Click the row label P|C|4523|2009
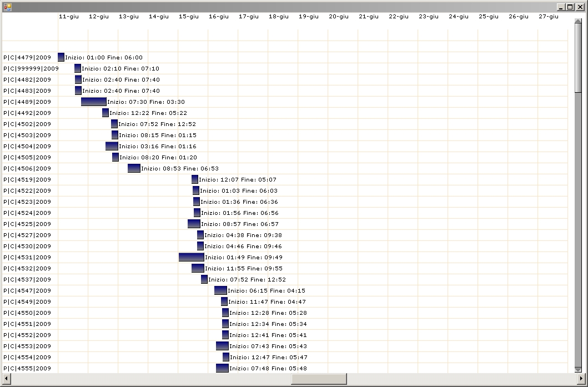This screenshot has height=387, width=588. (x=27, y=202)
